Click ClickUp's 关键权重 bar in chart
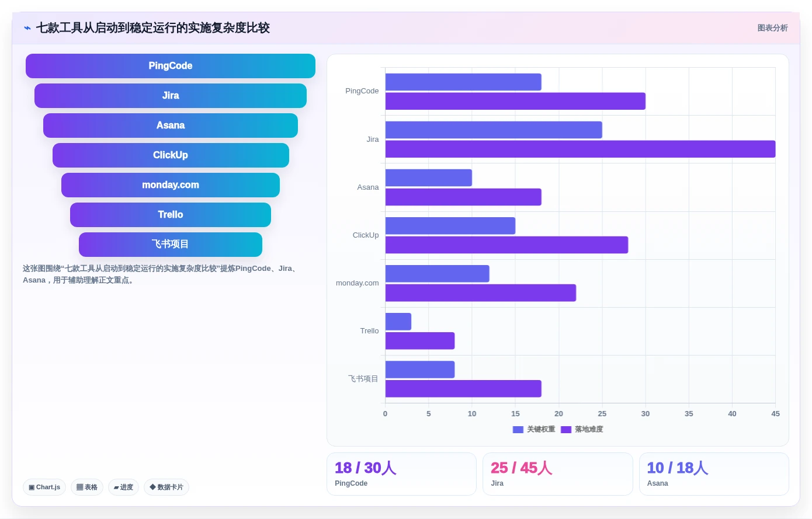Image resolution: width=812 pixels, height=519 pixels. tap(450, 226)
